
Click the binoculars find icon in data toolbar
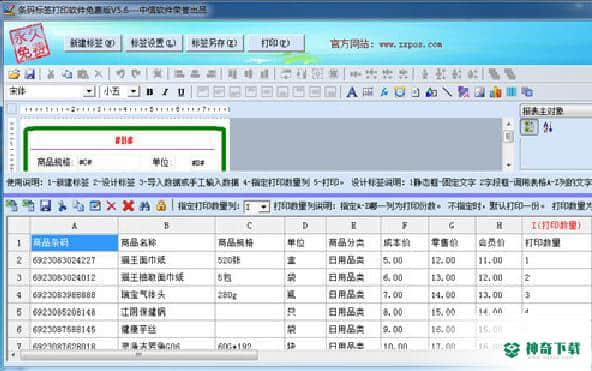tap(145, 206)
